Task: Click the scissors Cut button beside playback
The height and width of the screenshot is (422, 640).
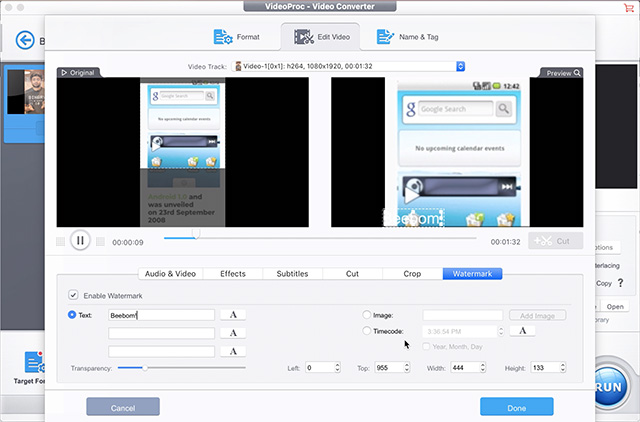Action: [555, 241]
